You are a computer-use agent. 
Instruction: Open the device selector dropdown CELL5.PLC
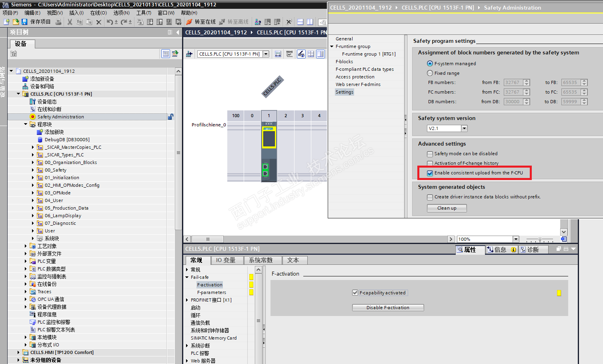pyautogui.click(x=266, y=54)
